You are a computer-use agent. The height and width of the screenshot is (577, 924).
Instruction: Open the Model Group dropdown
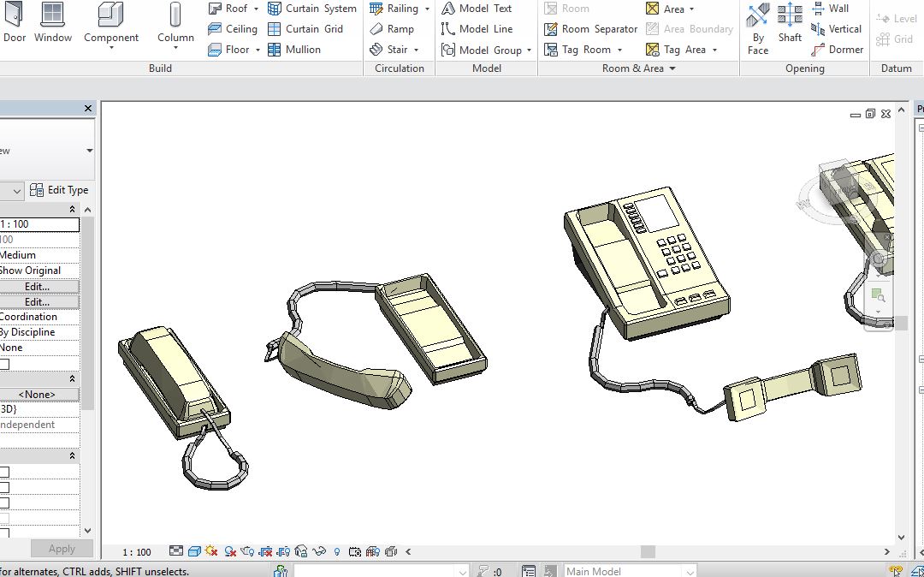click(x=529, y=51)
